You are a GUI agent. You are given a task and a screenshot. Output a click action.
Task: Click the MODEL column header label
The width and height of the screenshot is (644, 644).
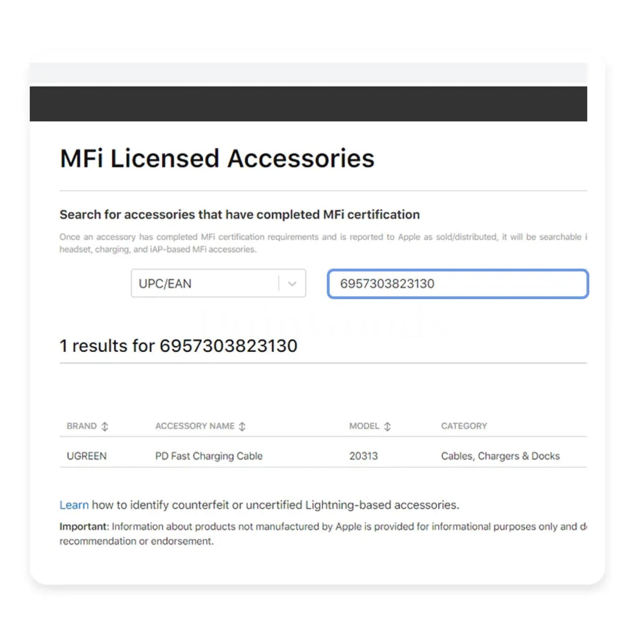364,426
